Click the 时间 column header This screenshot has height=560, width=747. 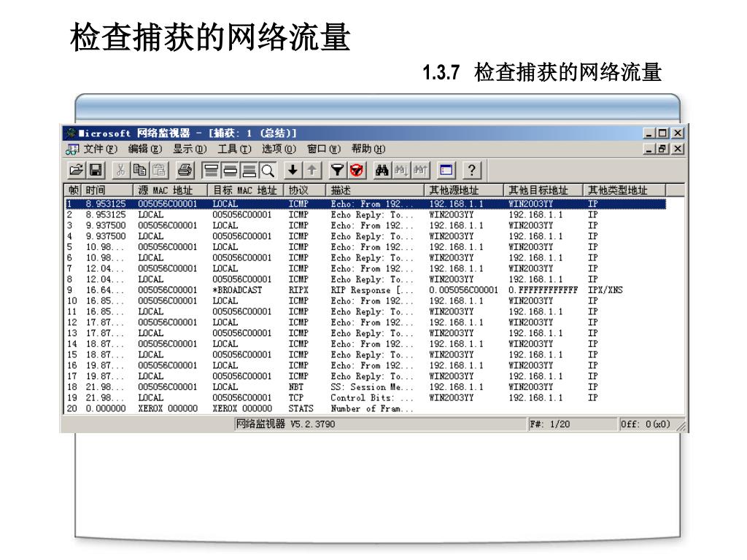pos(107,190)
